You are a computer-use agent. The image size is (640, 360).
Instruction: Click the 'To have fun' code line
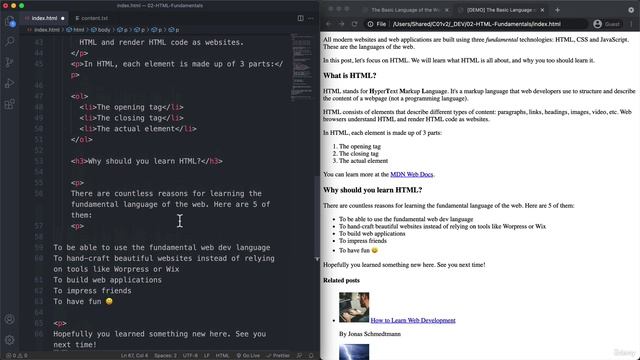[x=83, y=301]
